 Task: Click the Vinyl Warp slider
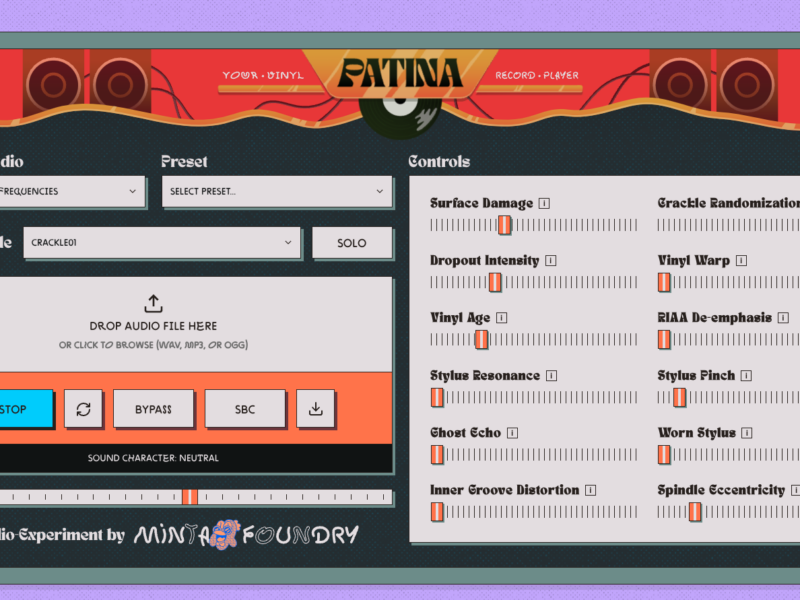click(729, 282)
